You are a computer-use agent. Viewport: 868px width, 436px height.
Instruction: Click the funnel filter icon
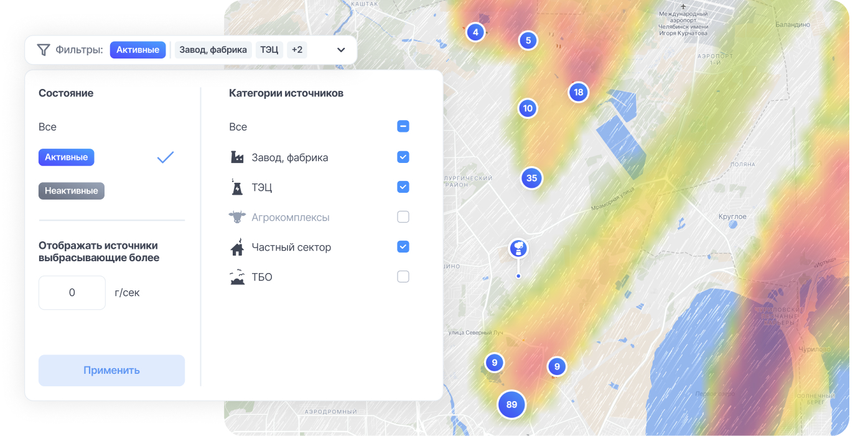(43, 50)
